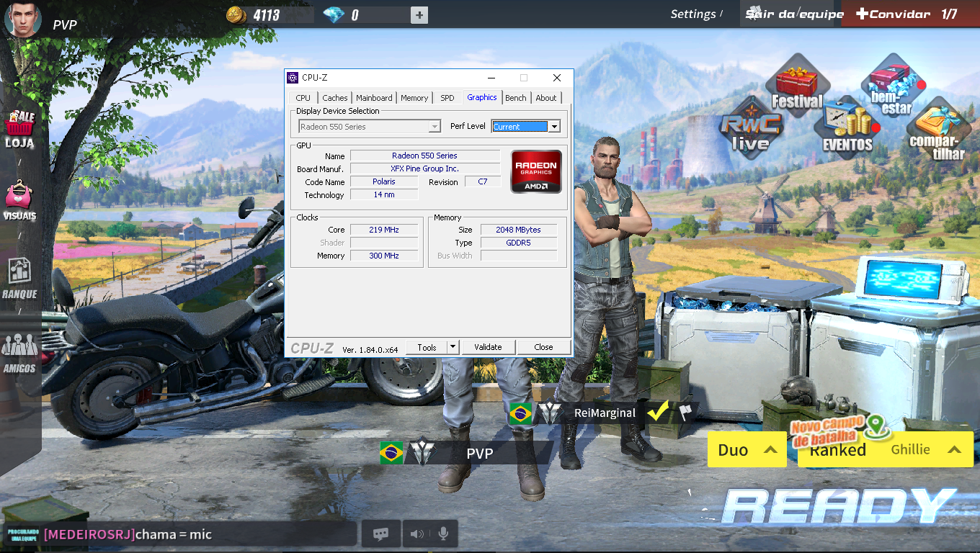Open the Ranque leaderboard
The image size is (980, 553).
tap(19, 279)
